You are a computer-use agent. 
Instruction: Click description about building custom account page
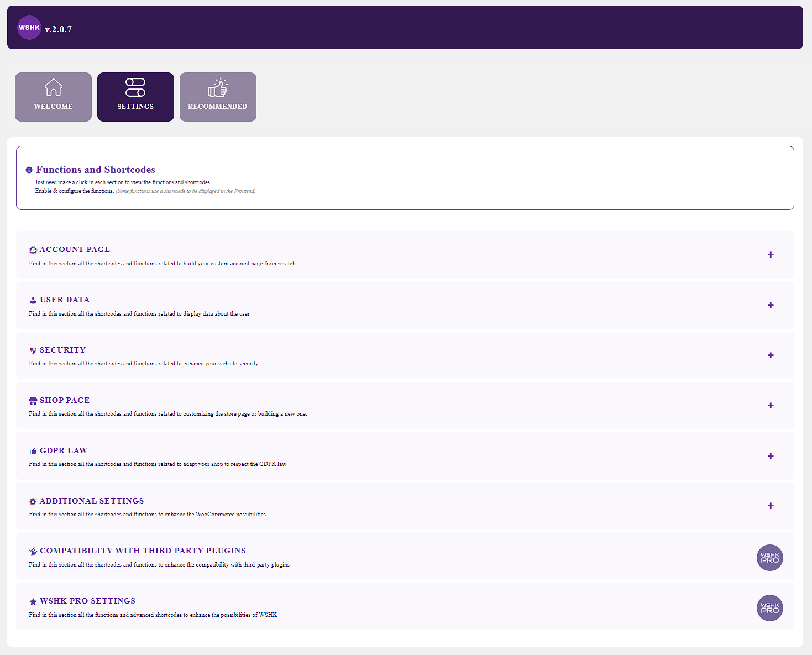pos(163,264)
